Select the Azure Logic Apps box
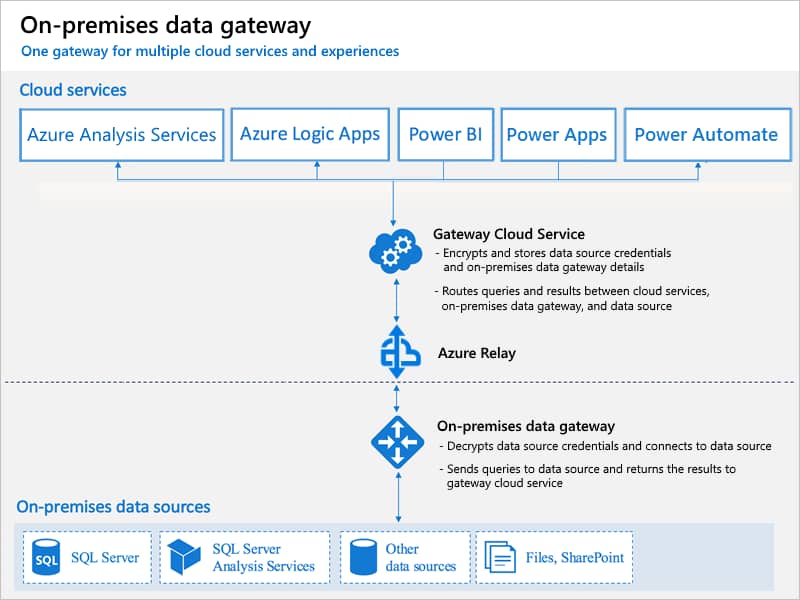The image size is (800, 600). [310, 134]
